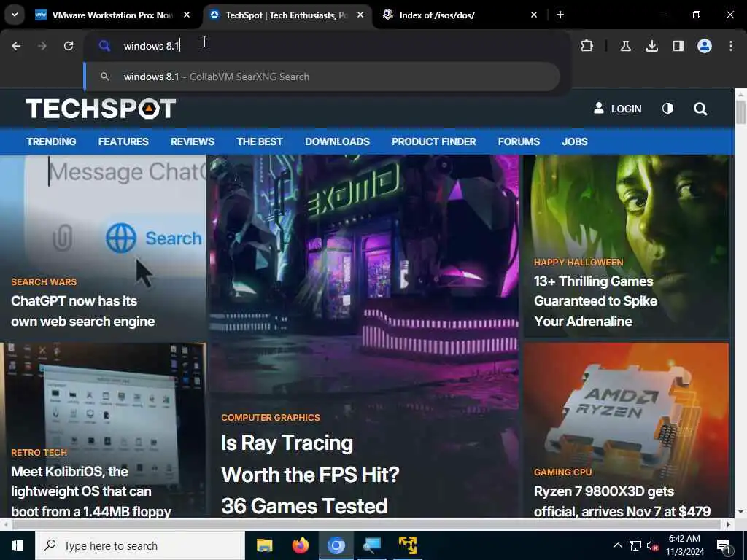The image size is (747, 560).
Task: Click the browser forward arrow
Action: (42, 46)
